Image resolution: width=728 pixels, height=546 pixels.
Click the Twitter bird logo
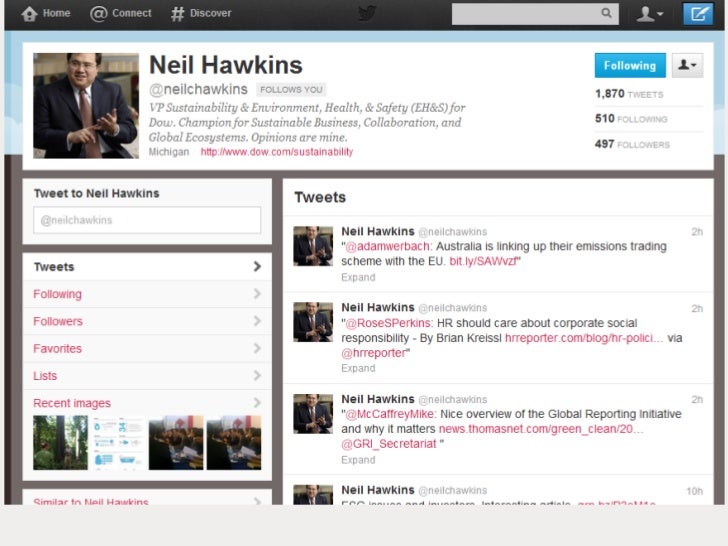367,13
